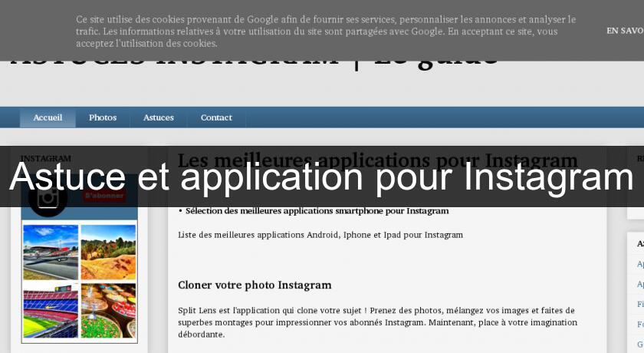Click the Instagram camera logo icon

click(48, 198)
